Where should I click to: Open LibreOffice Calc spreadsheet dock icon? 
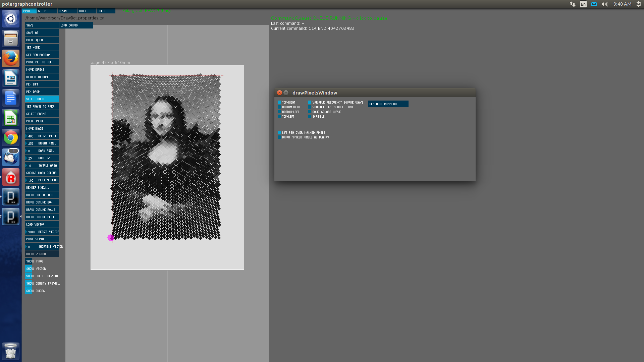pyautogui.click(x=11, y=118)
